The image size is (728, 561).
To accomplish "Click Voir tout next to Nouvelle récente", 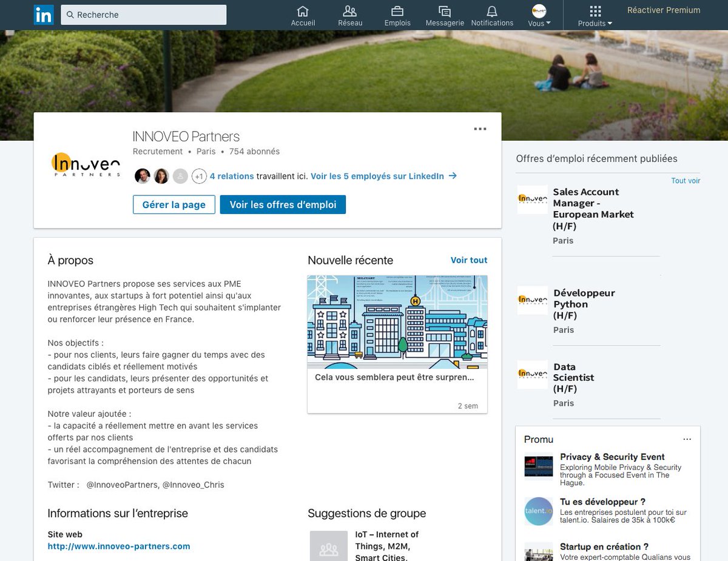I will point(469,260).
